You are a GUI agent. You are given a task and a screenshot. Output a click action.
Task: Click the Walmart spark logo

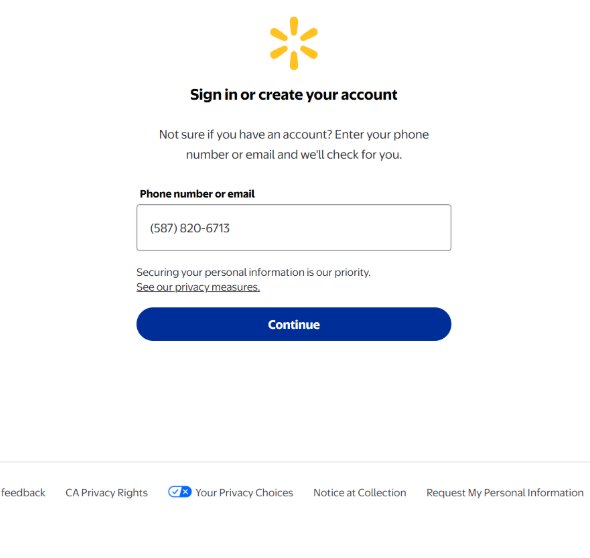[x=294, y=43]
